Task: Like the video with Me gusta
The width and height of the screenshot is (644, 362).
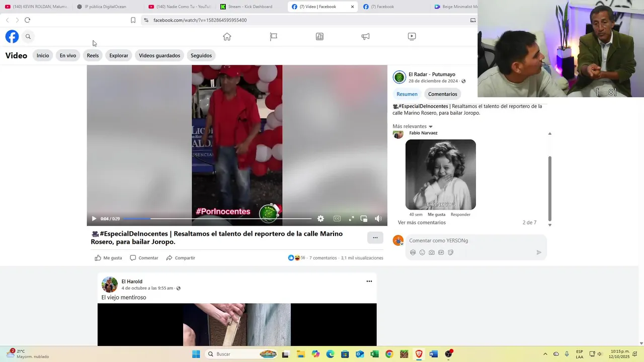Action: 108,258
